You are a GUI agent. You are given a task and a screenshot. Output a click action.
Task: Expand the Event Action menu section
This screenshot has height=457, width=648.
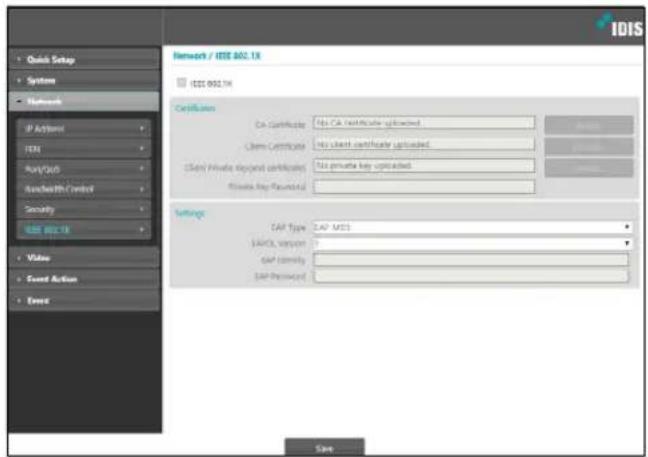tap(84, 279)
